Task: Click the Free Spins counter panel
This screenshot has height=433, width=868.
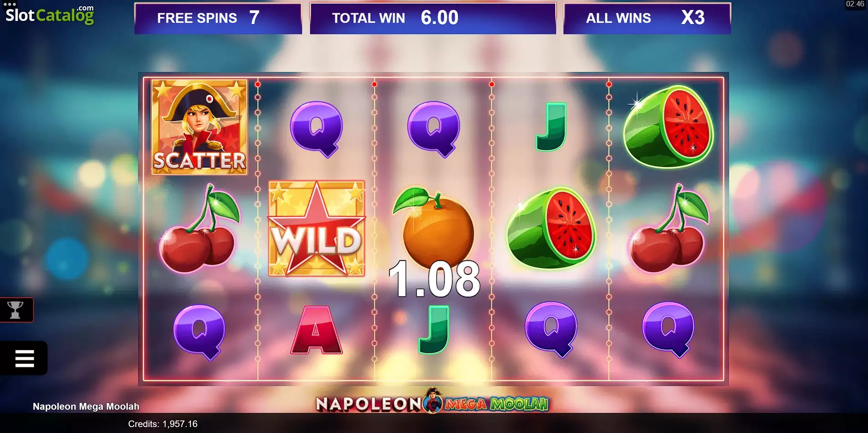Action: pos(218,18)
